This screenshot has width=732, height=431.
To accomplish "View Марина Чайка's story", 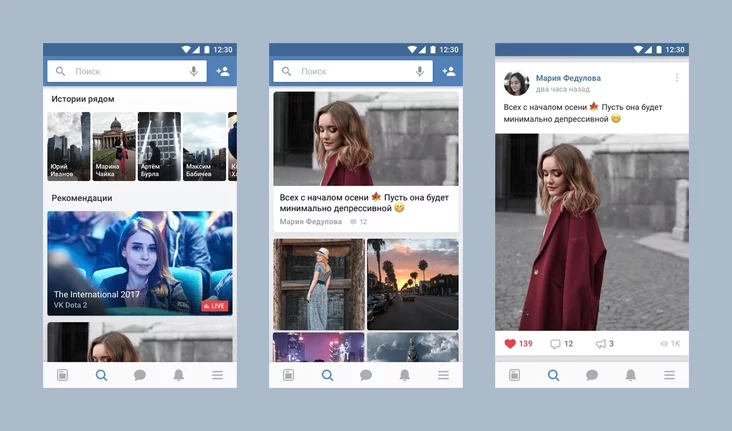I will coord(114,146).
